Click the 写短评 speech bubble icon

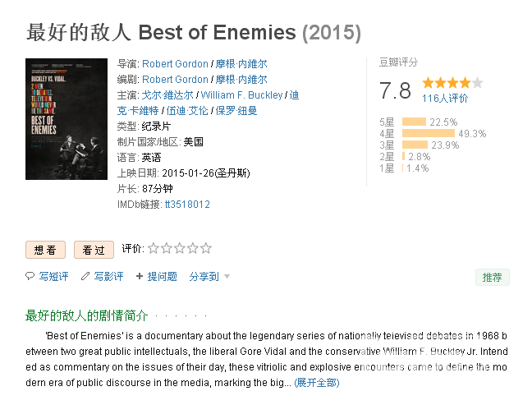pos(30,276)
